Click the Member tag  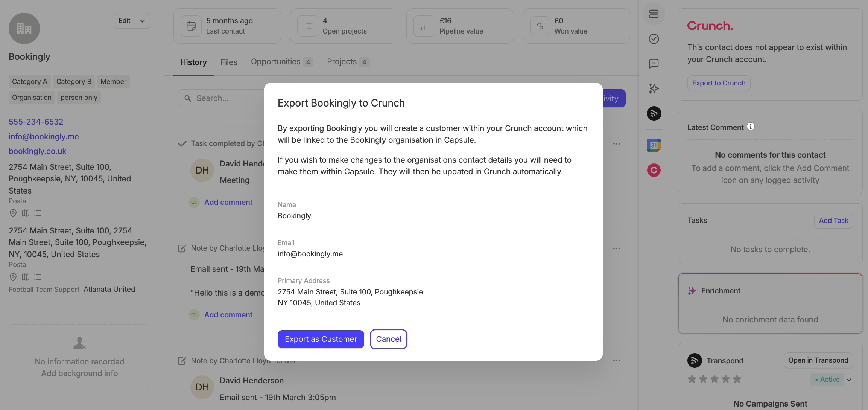click(113, 82)
